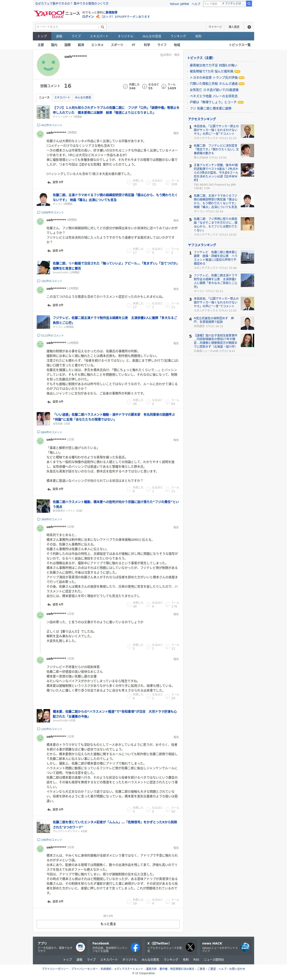The height and width of the screenshot is (980, 287).
Task: Open the プライバシーポリシー footer link
Action: [x=56, y=969]
